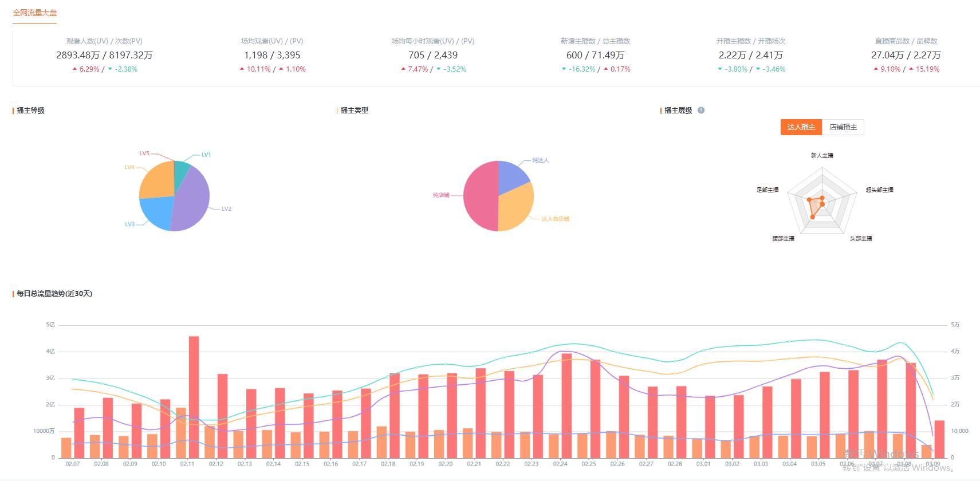This screenshot has height=481, width=980.
Task: Click the 新人主播 radar axis label
Action: click(x=822, y=156)
